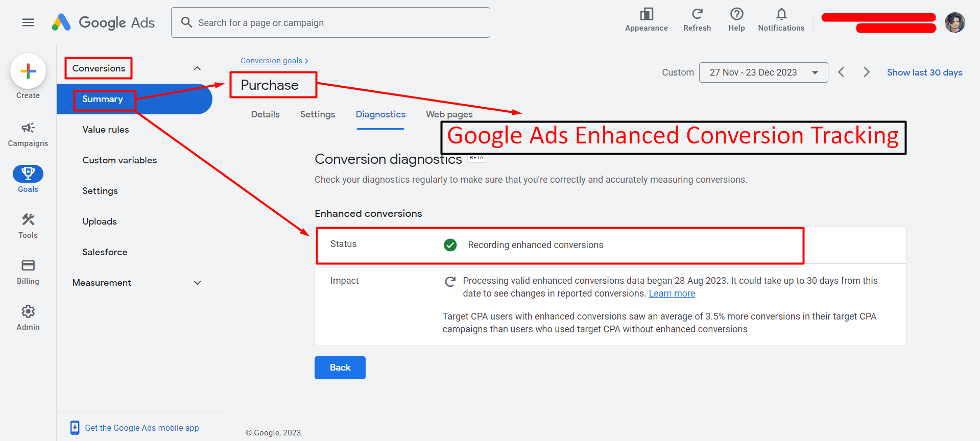Open the hamburger main menu
Viewport: 980px width, 441px height.
point(28,22)
